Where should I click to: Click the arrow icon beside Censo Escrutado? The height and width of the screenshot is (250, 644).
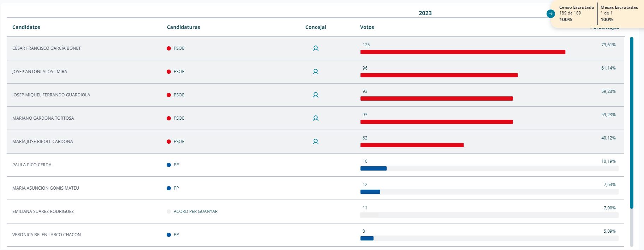pyautogui.click(x=550, y=14)
